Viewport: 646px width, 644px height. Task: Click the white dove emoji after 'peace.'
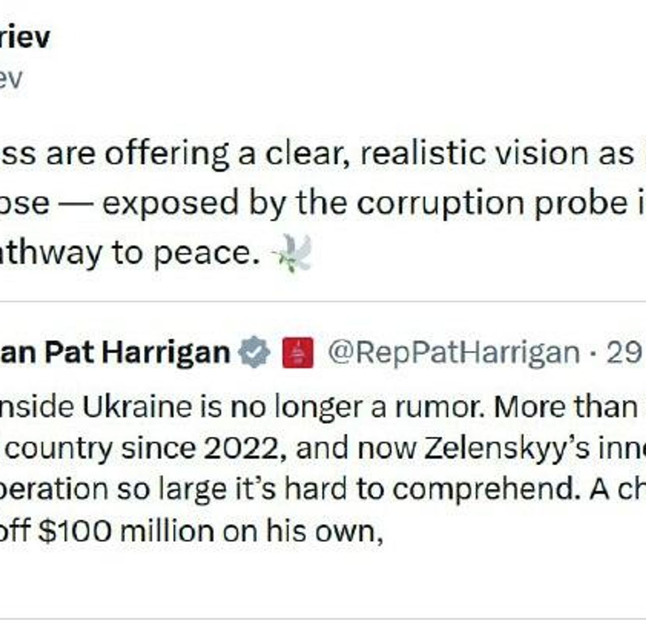pos(293,253)
